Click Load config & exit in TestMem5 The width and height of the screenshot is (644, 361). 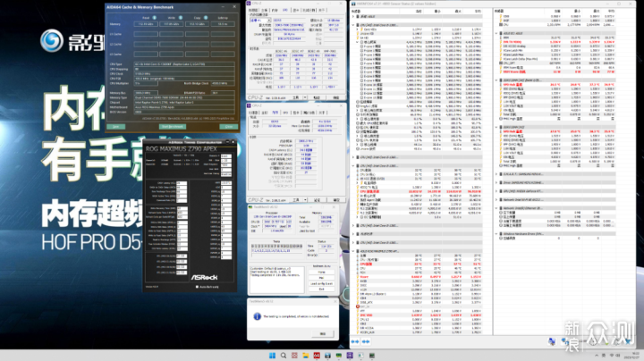tap(322, 283)
